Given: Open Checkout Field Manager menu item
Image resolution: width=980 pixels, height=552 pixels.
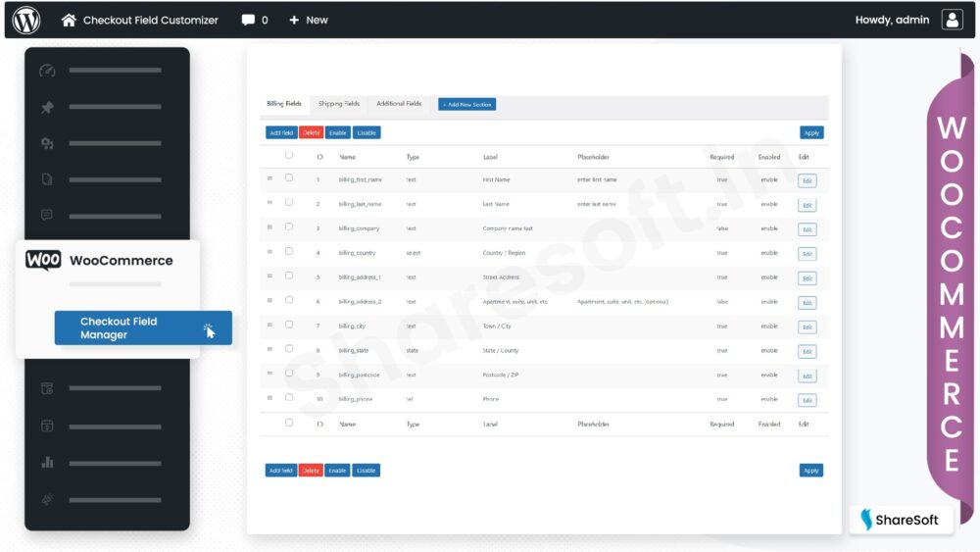Looking at the screenshot, I should 143,327.
